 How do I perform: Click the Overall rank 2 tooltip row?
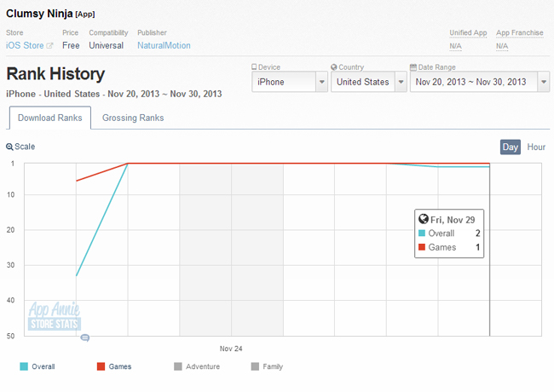point(449,233)
